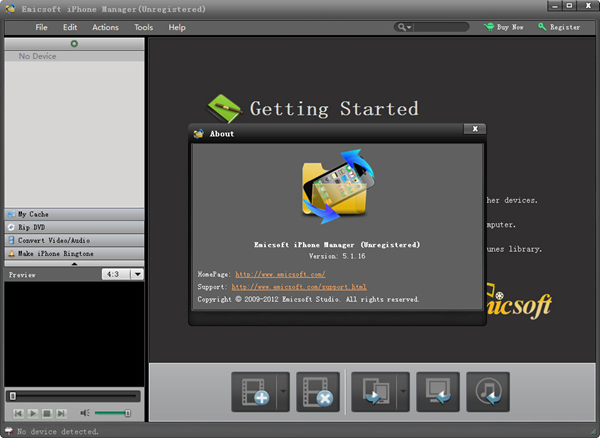Click the Emicsoft title bar app icon
Viewport: 600px width, 438px height.
(x=10, y=8)
